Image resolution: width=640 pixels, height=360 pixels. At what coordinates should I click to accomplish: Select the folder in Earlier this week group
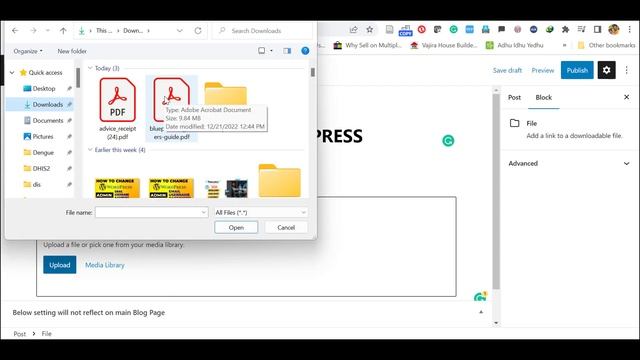(x=280, y=181)
